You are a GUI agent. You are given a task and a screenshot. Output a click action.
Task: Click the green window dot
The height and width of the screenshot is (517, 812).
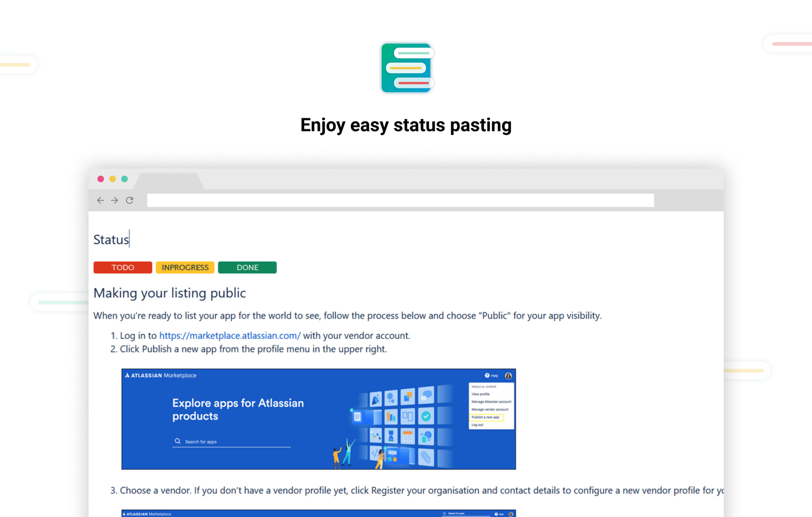125,179
